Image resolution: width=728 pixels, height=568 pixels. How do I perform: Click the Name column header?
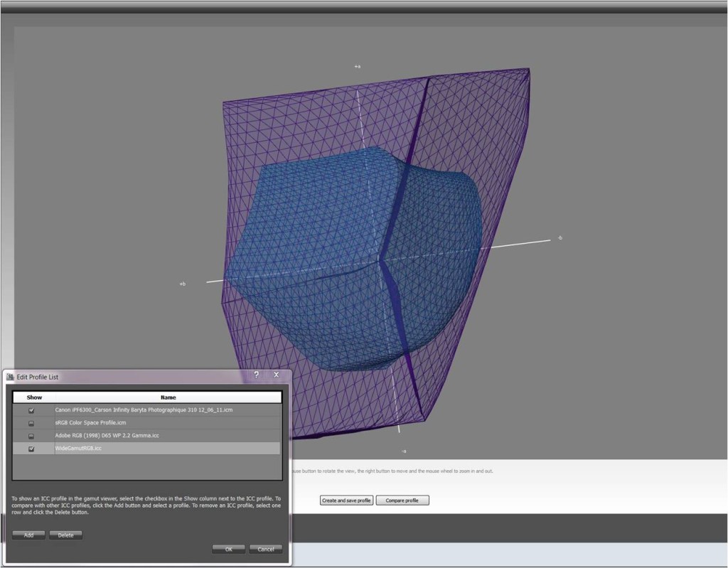[x=168, y=397]
